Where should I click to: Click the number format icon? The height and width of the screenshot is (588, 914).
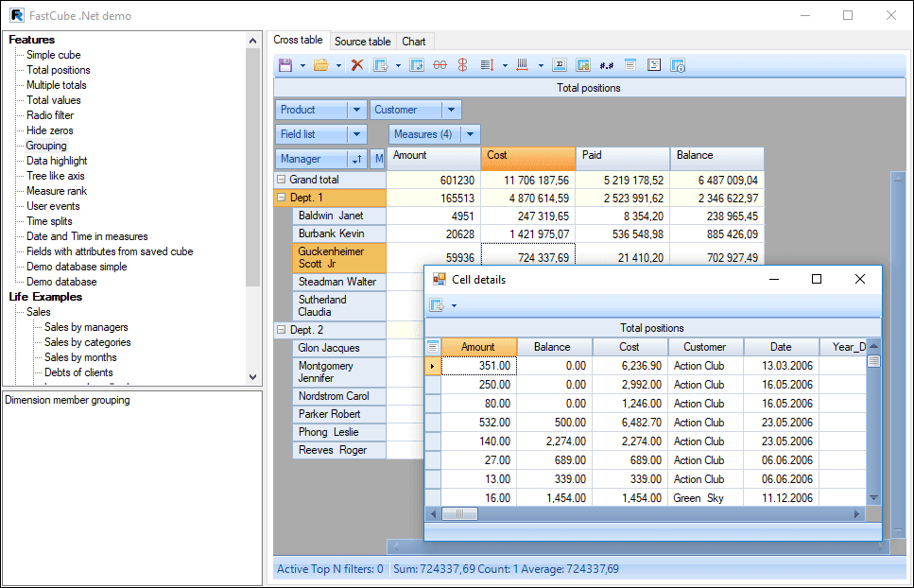607,66
